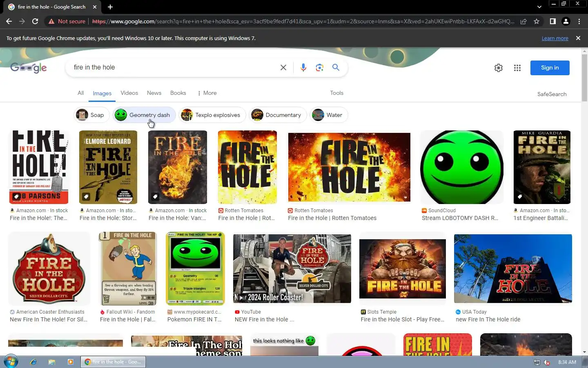This screenshot has width=588, height=368.
Task: Switch to News results tab
Action: coord(154,93)
